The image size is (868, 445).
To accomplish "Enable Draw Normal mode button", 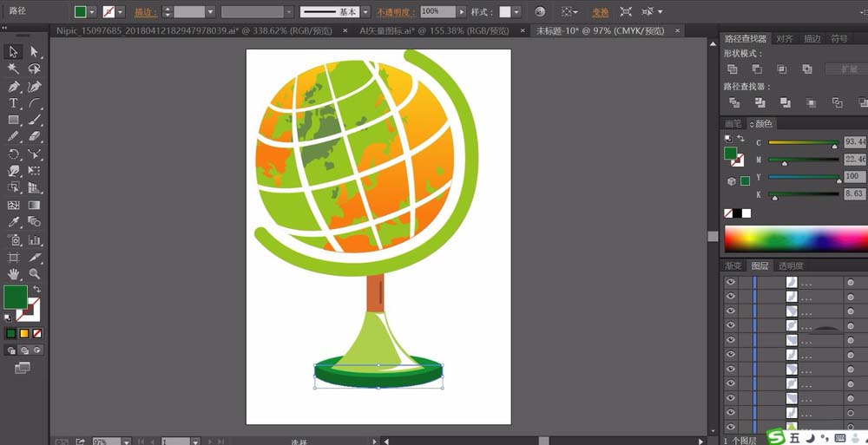I will tap(11, 350).
